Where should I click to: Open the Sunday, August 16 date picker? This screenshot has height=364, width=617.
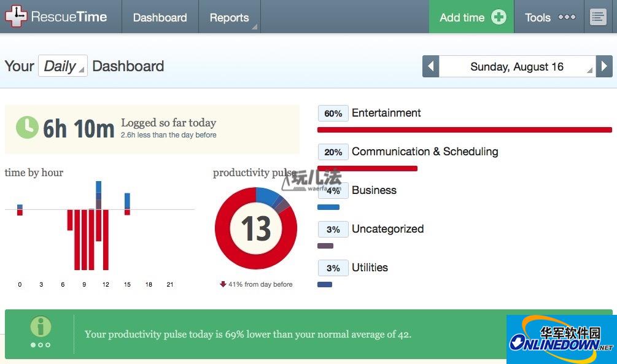[x=517, y=66]
